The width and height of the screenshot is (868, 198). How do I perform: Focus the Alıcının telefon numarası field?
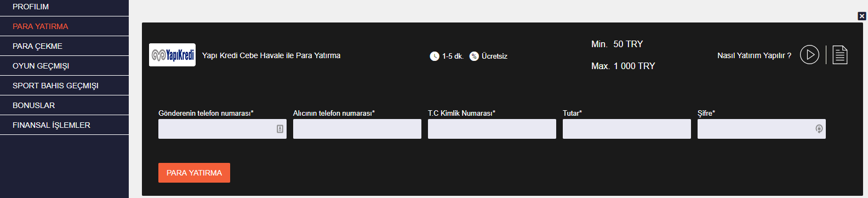(x=357, y=129)
